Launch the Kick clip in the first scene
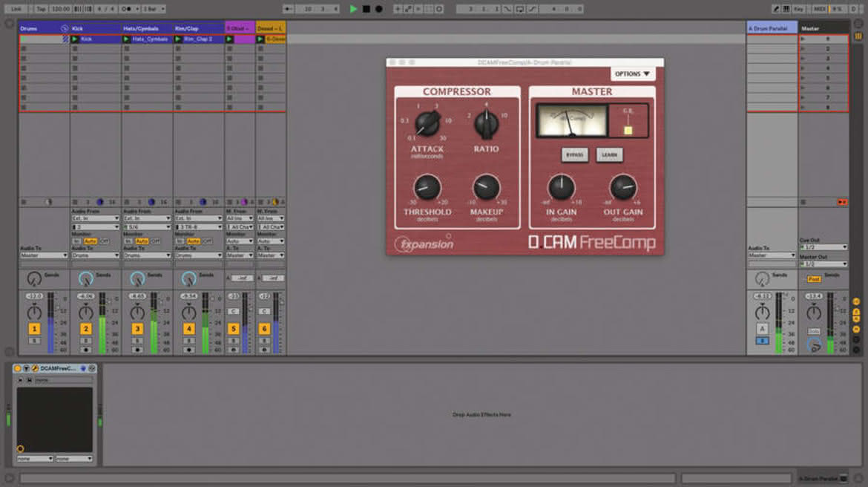868x487 pixels. pos(75,39)
